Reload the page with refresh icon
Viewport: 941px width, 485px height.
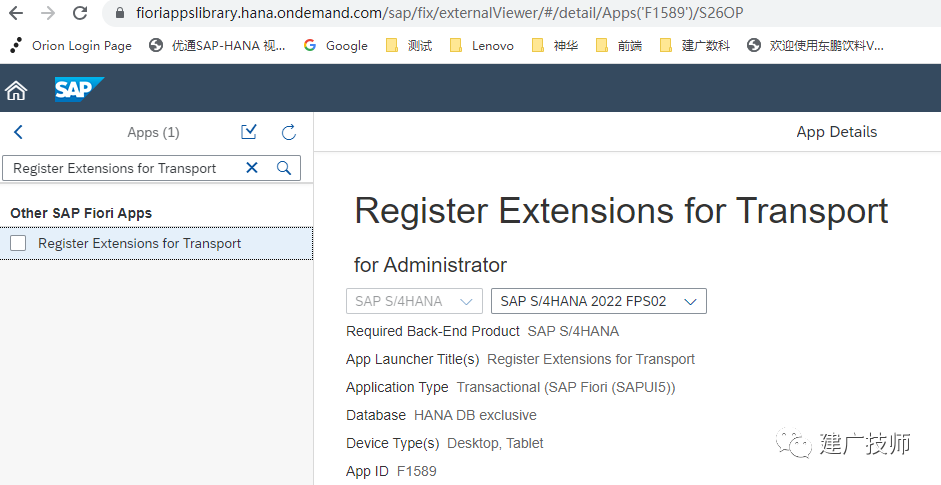pyautogui.click(x=80, y=13)
